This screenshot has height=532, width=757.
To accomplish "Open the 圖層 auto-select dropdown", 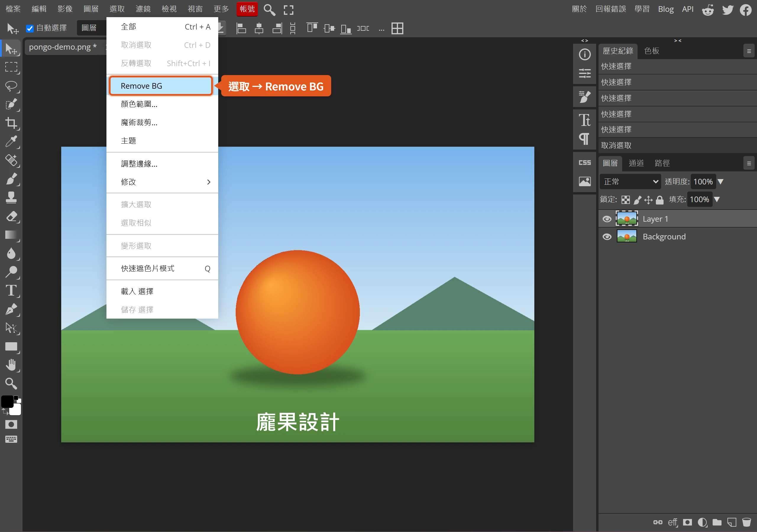I will (92, 28).
